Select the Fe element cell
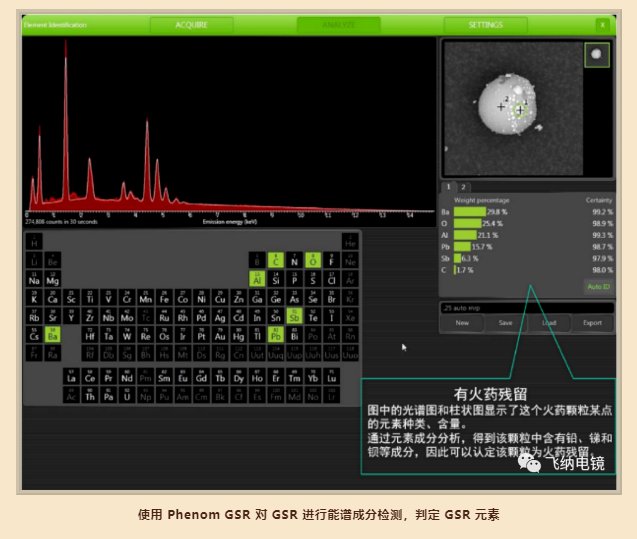Viewport: 637px width, 539px height. (x=163, y=298)
